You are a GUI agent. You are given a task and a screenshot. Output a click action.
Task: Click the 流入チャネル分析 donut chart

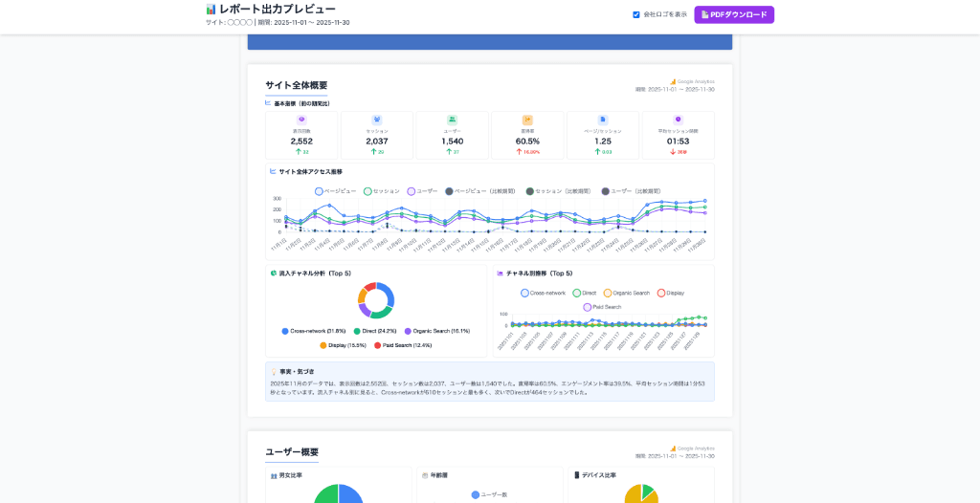pyautogui.click(x=376, y=300)
